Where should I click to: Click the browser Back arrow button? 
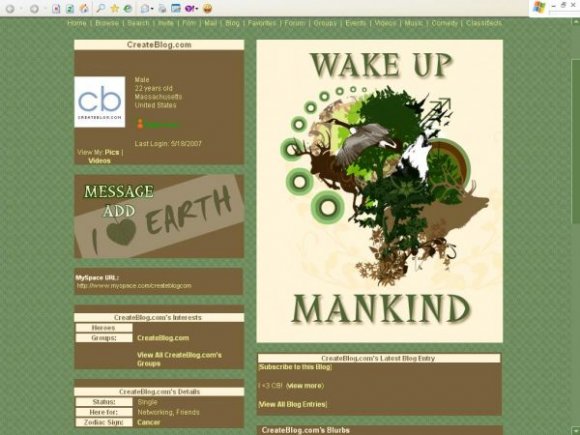[x=10, y=9]
